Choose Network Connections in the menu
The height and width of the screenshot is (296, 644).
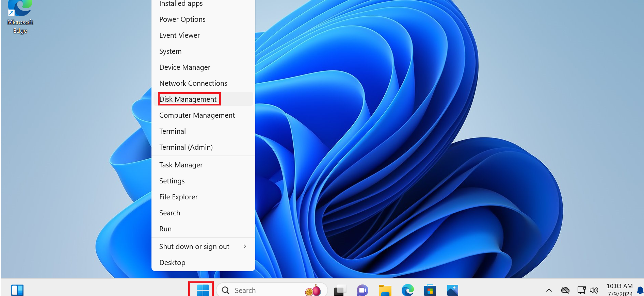click(x=203, y=83)
